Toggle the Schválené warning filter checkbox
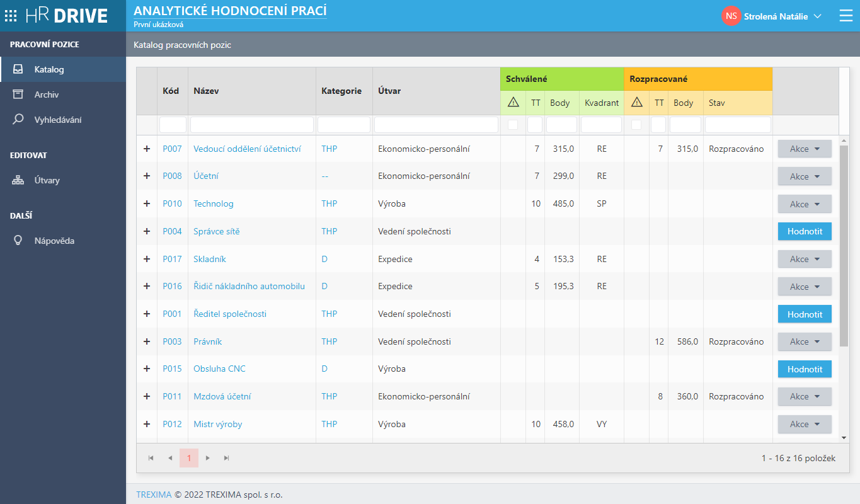This screenshot has height=504, width=860. coord(513,125)
